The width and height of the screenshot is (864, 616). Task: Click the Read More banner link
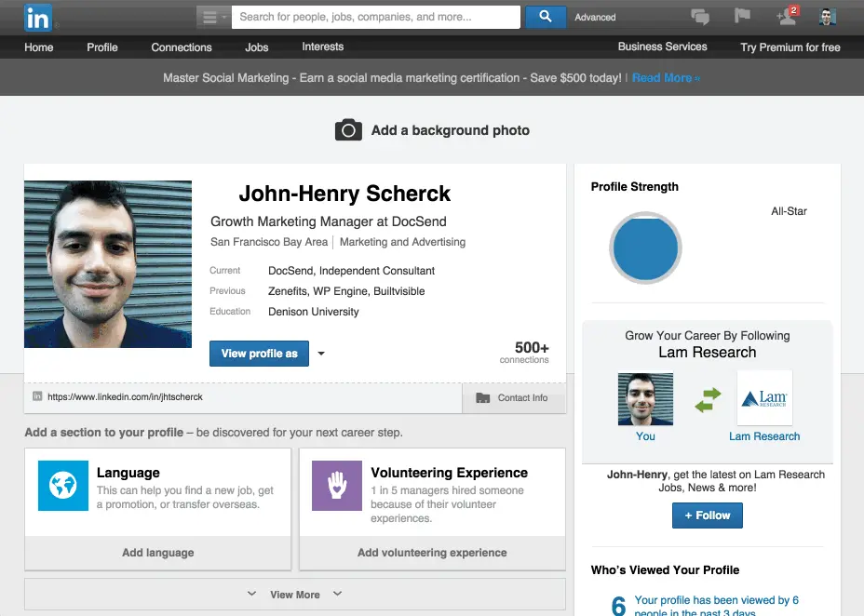(666, 77)
